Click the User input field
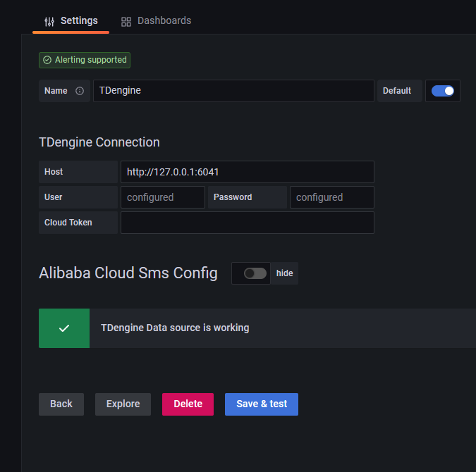The image size is (476, 472). pyautogui.click(x=163, y=197)
